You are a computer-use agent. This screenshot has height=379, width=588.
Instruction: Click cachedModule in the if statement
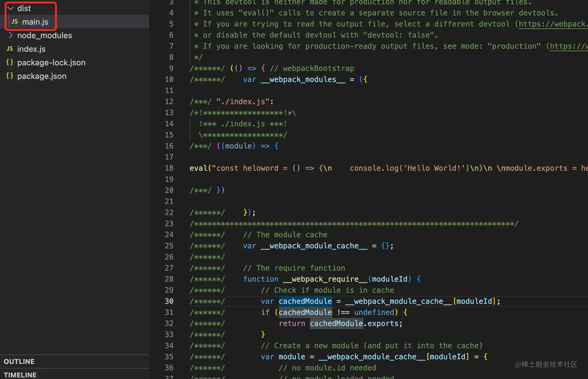click(x=305, y=312)
